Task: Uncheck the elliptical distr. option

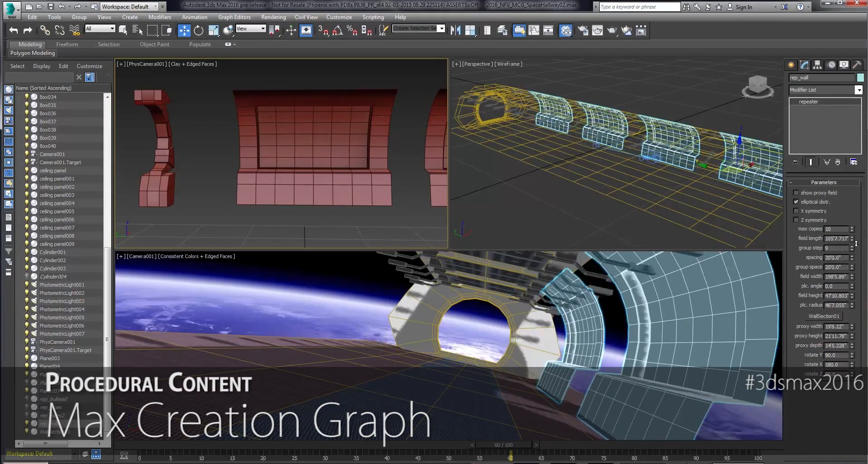Action: 796,202
